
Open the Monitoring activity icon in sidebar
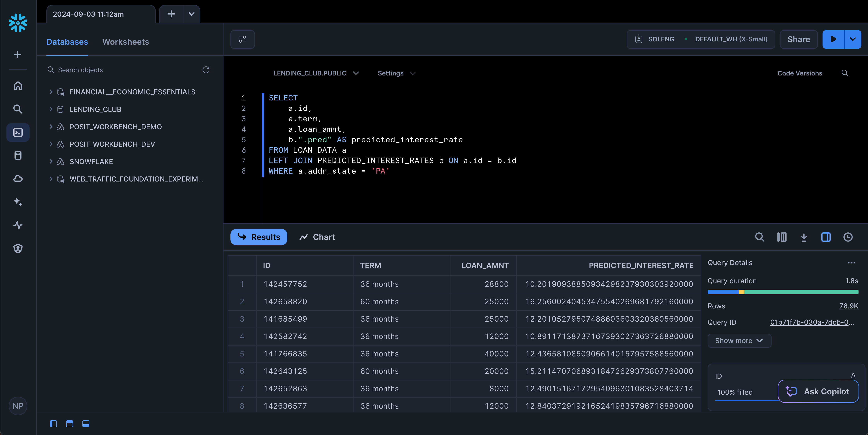pyautogui.click(x=18, y=225)
